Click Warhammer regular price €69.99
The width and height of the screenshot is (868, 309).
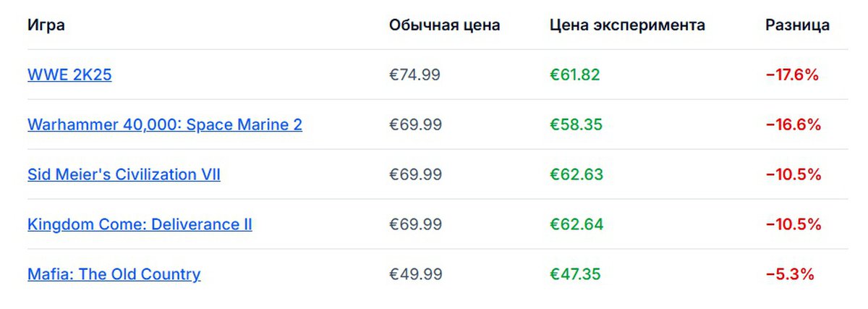point(415,124)
